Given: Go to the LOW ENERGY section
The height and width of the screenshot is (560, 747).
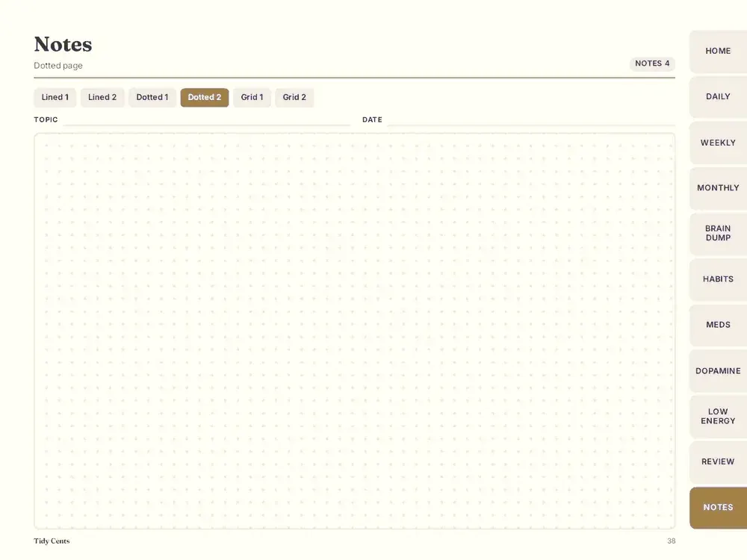Looking at the screenshot, I should (x=718, y=416).
